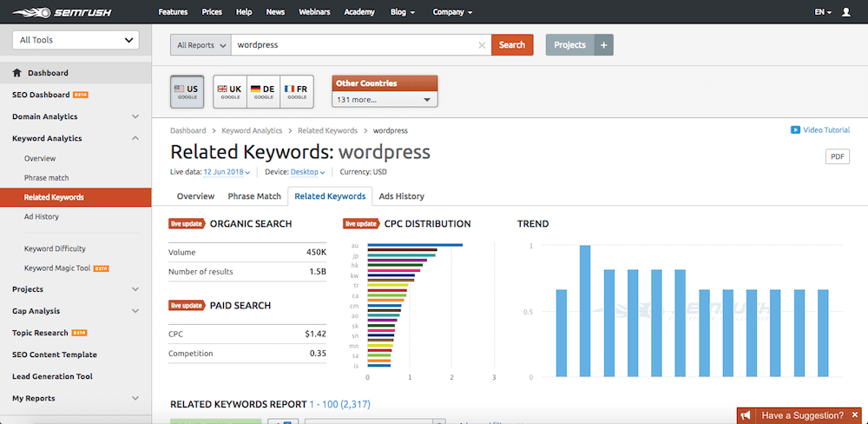Click the $1.42 CPC value
Screen dimensions: 868x424
tap(316, 334)
